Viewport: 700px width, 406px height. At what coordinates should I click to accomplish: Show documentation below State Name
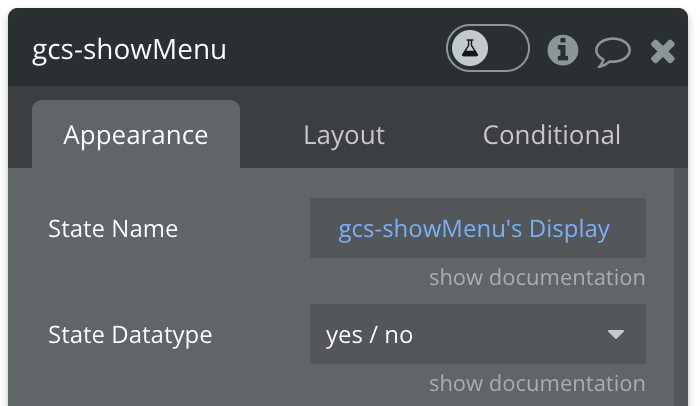pos(537,277)
